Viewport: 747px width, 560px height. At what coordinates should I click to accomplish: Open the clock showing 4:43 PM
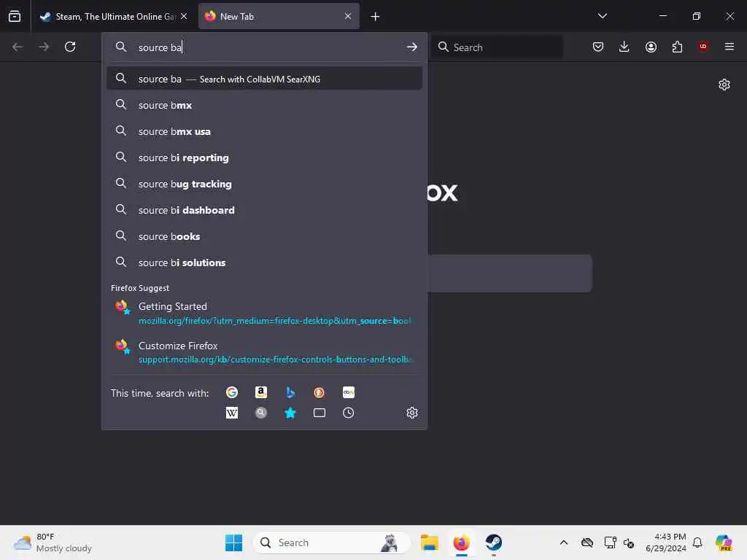(x=665, y=542)
